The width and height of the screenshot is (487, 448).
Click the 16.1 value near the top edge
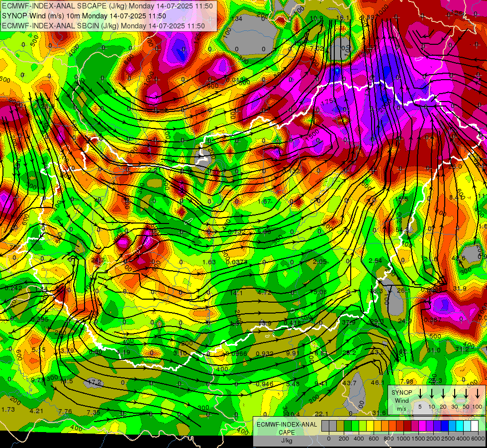point(343,18)
